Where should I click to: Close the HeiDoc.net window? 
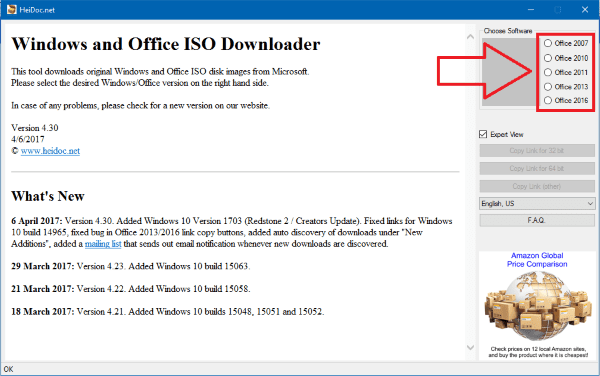(x=585, y=10)
